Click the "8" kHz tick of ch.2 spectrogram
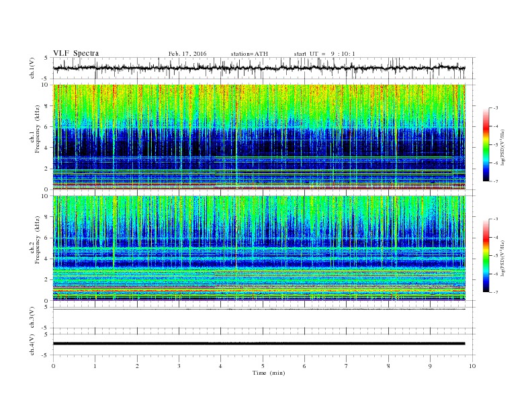532x411 pixels. pos(46,217)
